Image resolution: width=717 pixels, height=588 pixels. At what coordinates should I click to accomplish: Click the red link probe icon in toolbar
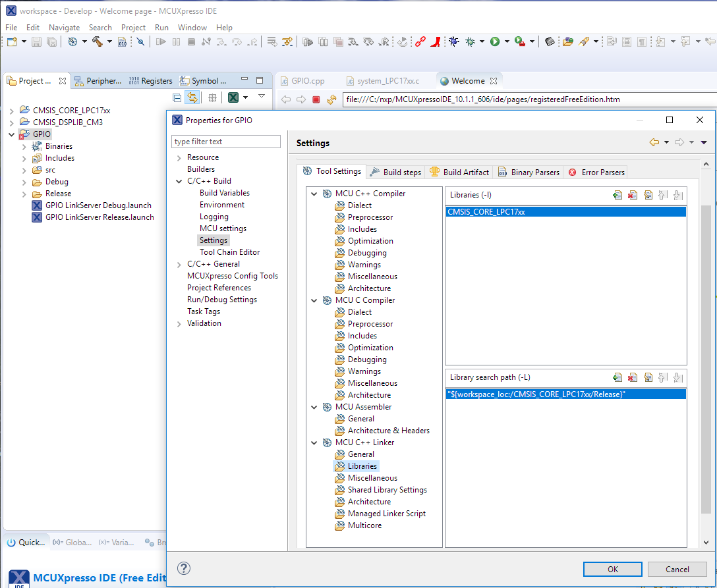(420, 42)
